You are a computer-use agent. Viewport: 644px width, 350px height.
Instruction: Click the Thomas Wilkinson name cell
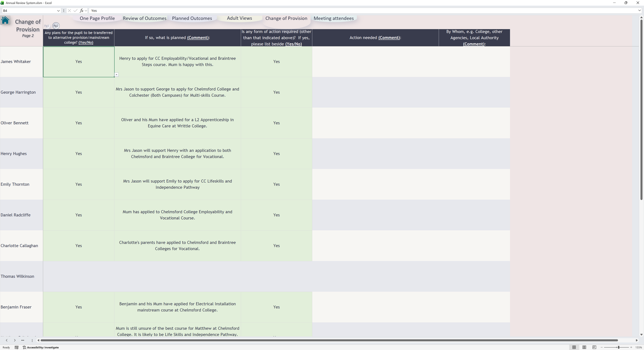click(x=21, y=276)
